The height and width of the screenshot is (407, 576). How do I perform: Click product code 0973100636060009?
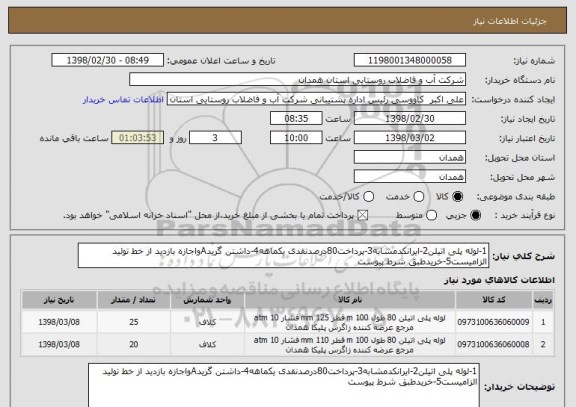[x=493, y=322]
